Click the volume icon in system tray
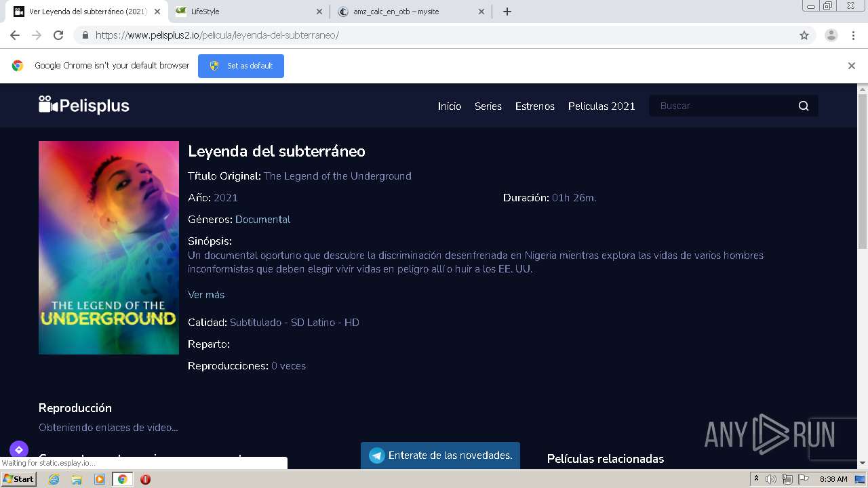This screenshot has height=488, width=868. pyautogui.click(x=771, y=479)
